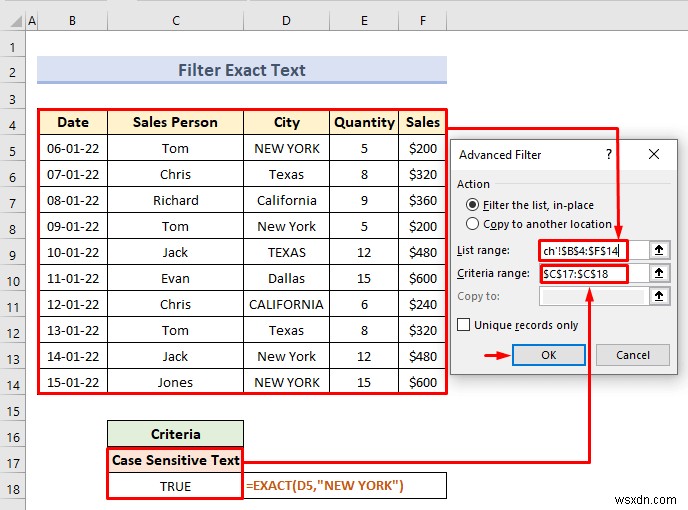Select column E header

point(364,21)
